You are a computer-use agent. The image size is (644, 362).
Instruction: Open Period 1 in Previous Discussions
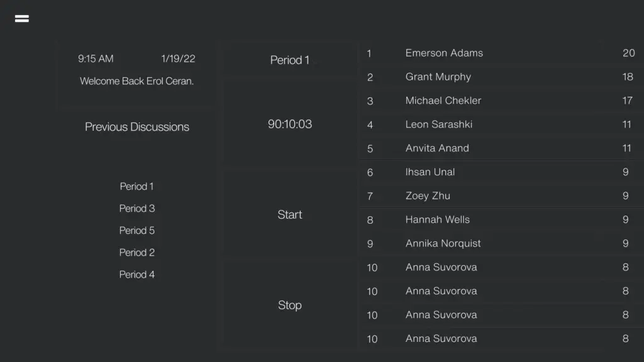click(x=136, y=186)
